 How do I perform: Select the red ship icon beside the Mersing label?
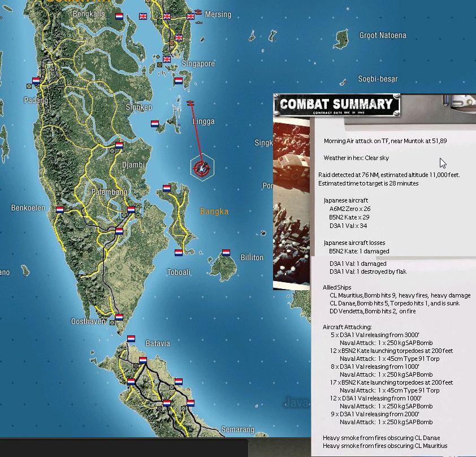pos(198,12)
